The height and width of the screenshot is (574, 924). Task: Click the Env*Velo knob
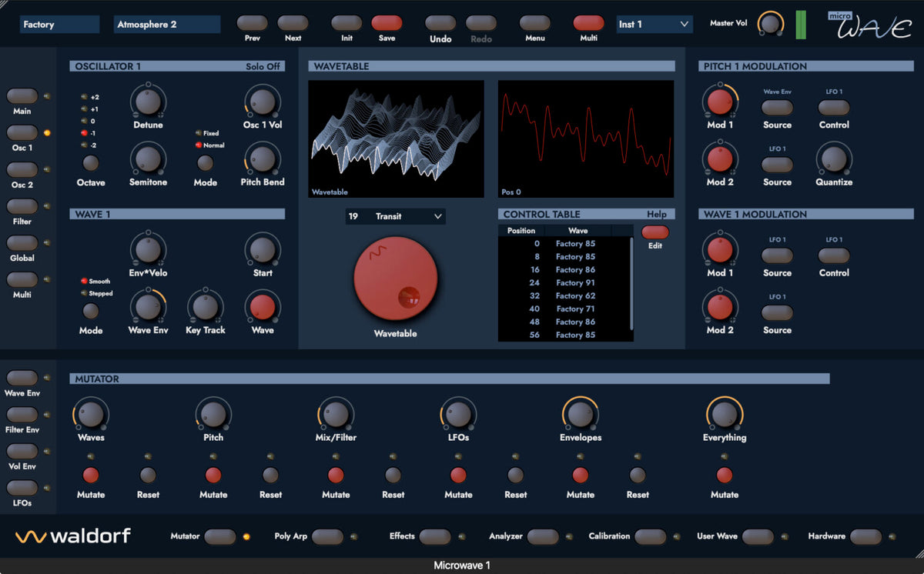[x=148, y=249]
